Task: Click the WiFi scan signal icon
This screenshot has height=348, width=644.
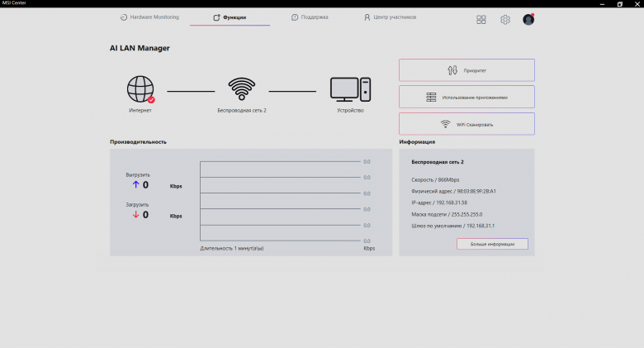Action: (x=445, y=124)
